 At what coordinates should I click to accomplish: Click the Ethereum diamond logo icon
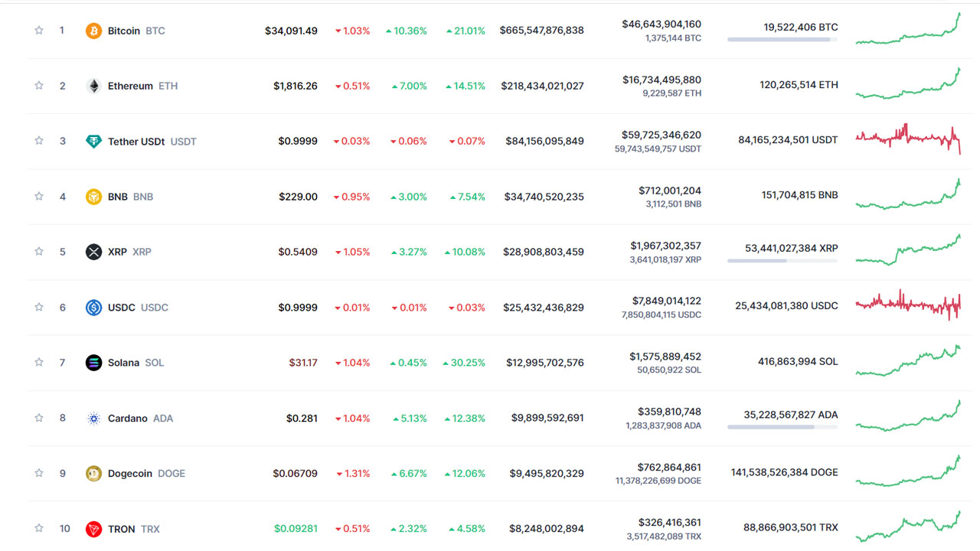coord(93,86)
